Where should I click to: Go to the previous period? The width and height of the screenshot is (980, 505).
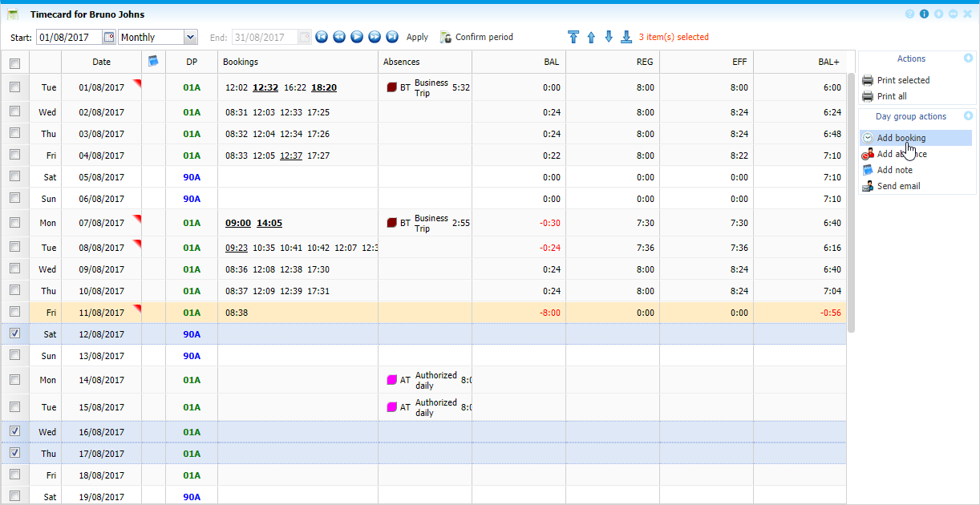339,37
